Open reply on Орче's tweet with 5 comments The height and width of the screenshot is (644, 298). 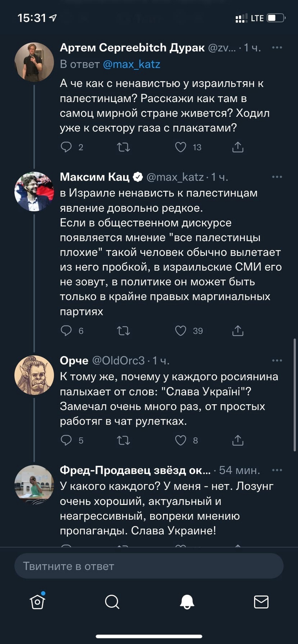(66, 440)
